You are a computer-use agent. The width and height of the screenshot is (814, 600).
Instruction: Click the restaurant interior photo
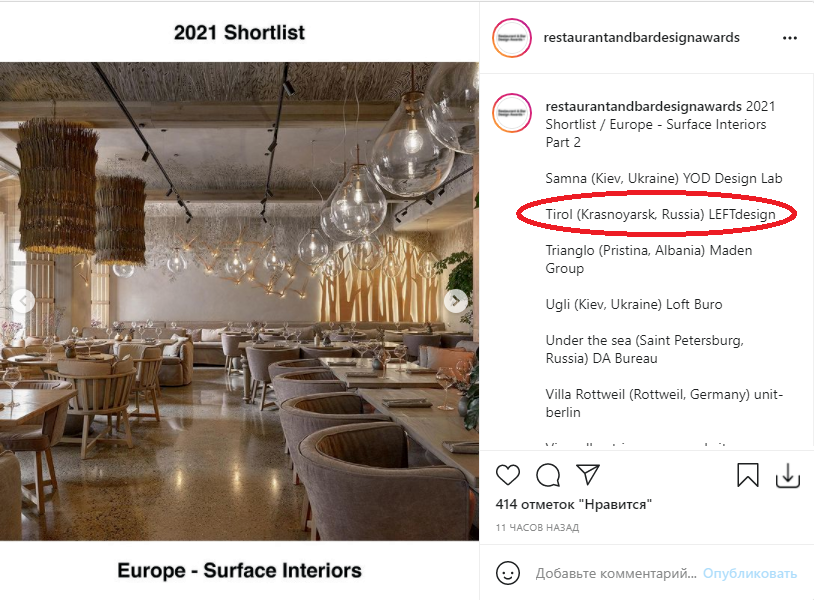click(x=239, y=301)
